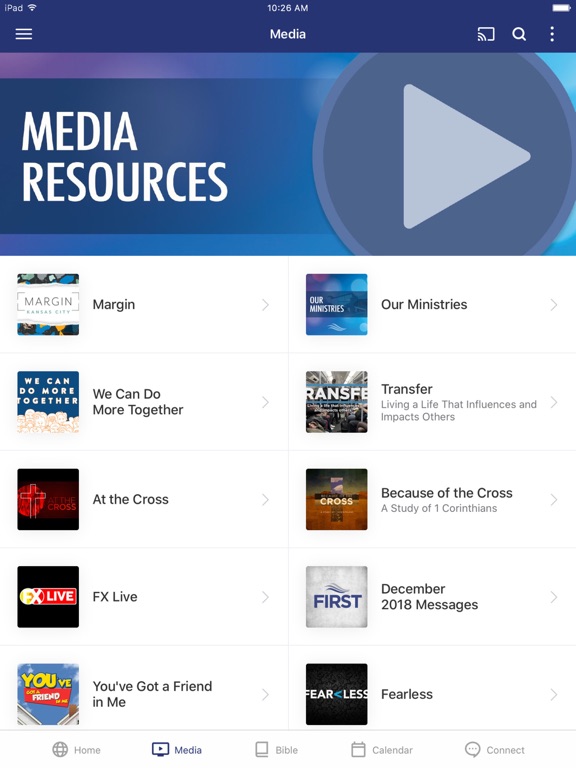Open the three-dot overflow menu

pos(552,34)
